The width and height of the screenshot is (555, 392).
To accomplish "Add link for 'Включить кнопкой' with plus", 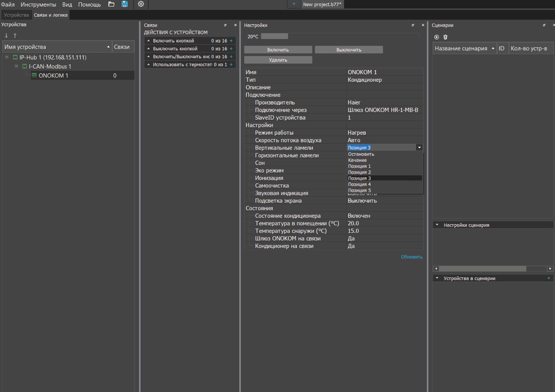I will point(231,41).
